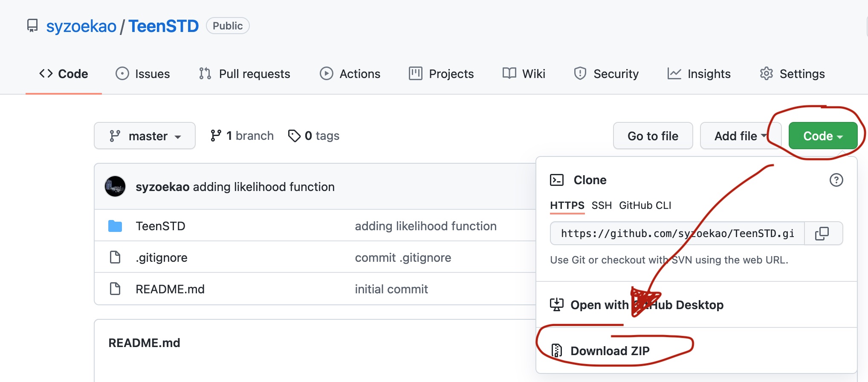Select the SSH clone tab
Viewport: 868px width, 382px height.
(602, 205)
